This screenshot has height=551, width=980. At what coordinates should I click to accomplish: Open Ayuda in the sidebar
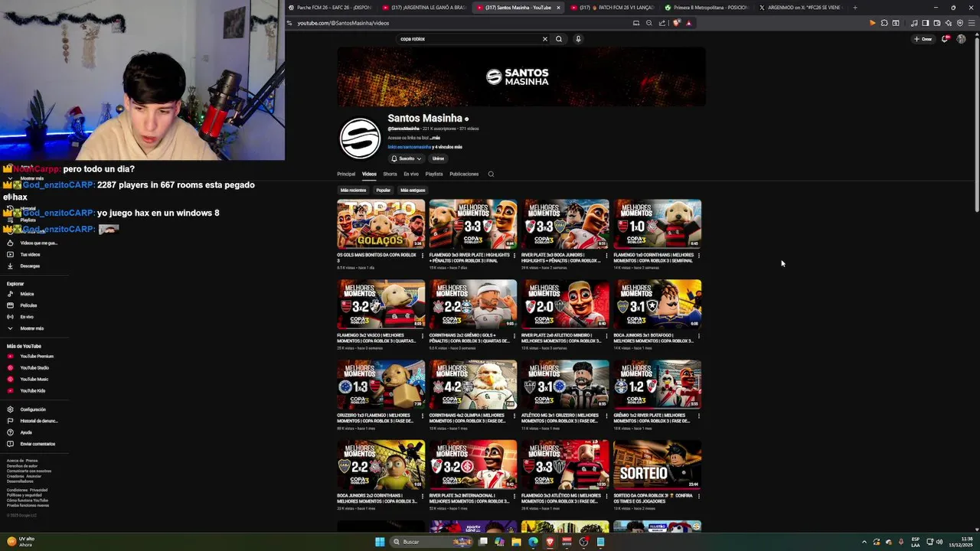26,432
